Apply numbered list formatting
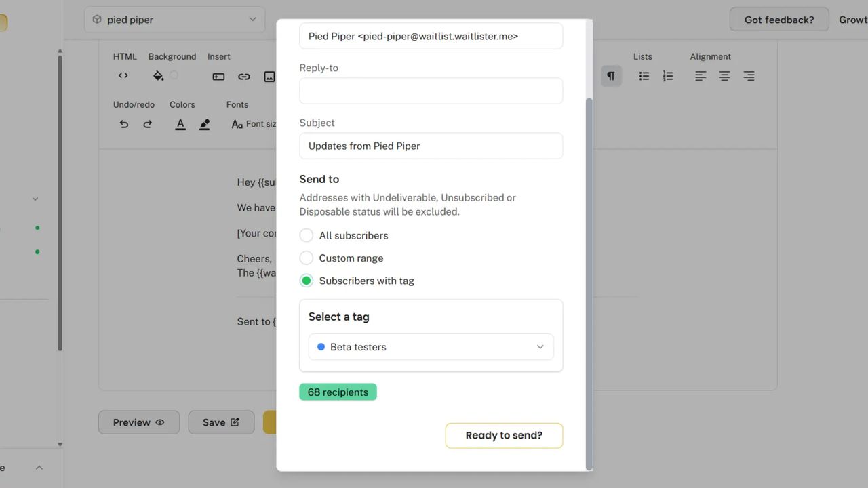Screen dimensions: 868x488 (667, 76)
